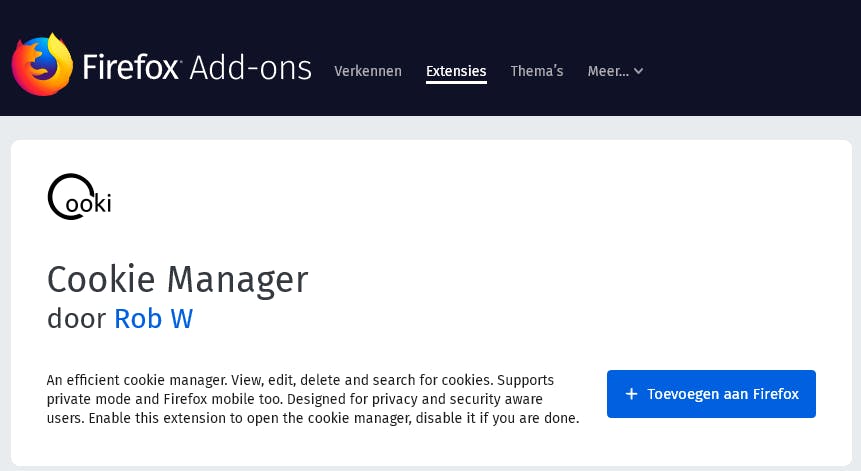Click the word Firefox in the site wordmark
Screen dimensions: 861x471
131,68
